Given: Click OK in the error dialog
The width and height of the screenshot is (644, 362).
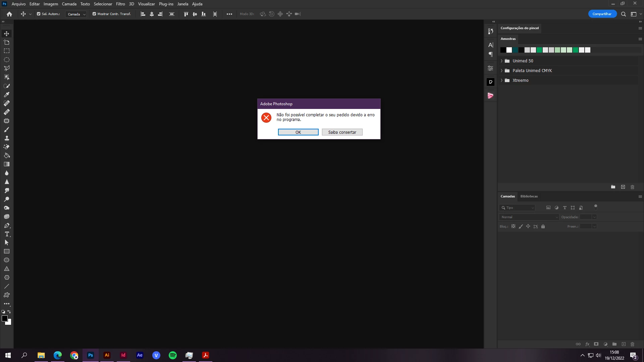Looking at the screenshot, I should [x=298, y=132].
